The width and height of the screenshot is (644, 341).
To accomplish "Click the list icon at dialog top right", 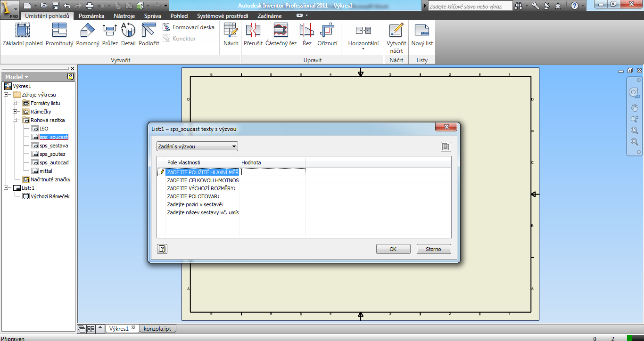I will 446,146.
